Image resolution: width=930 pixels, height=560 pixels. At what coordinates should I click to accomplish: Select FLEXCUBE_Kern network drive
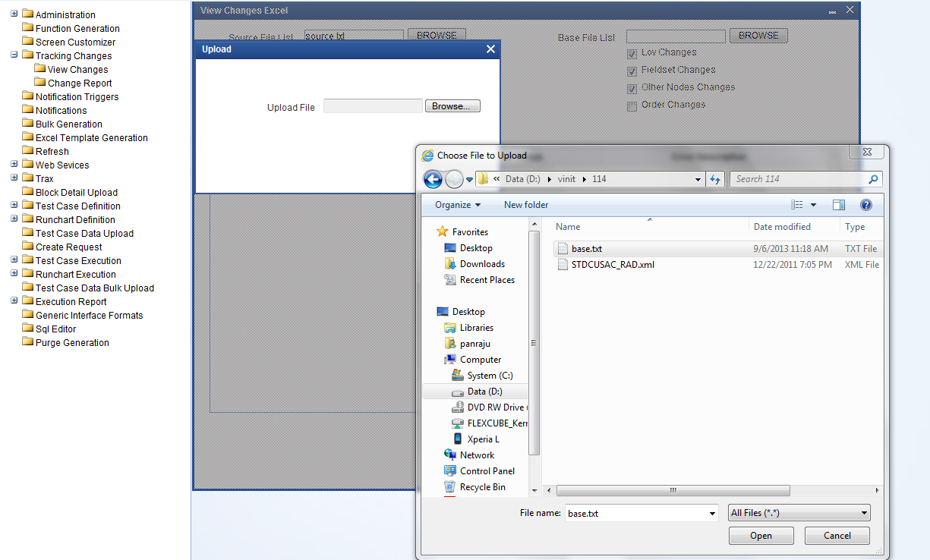(489, 423)
